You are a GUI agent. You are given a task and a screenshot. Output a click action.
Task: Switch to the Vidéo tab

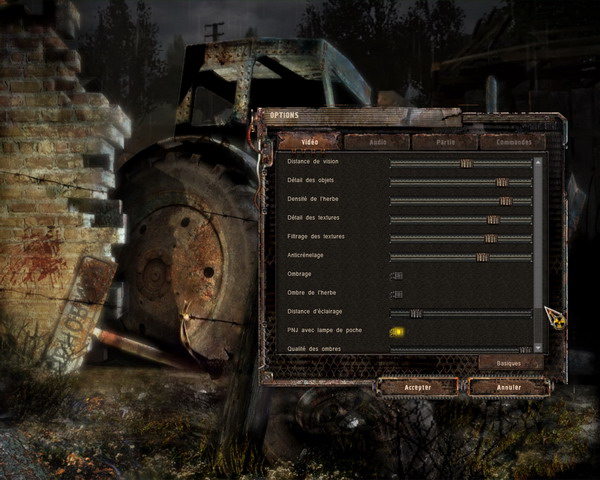click(x=309, y=142)
